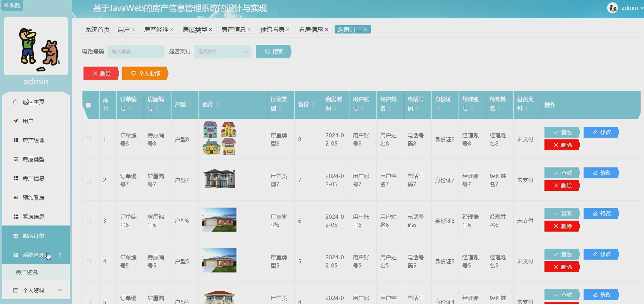Sort by 图片 column arrows
This screenshot has height=304, width=644.
(x=217, y=105)
